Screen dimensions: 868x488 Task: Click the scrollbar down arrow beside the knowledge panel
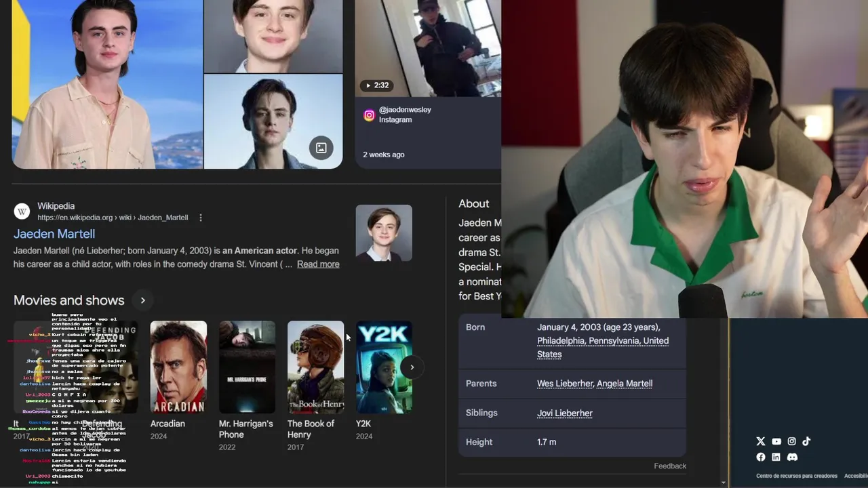pos(724,483)
